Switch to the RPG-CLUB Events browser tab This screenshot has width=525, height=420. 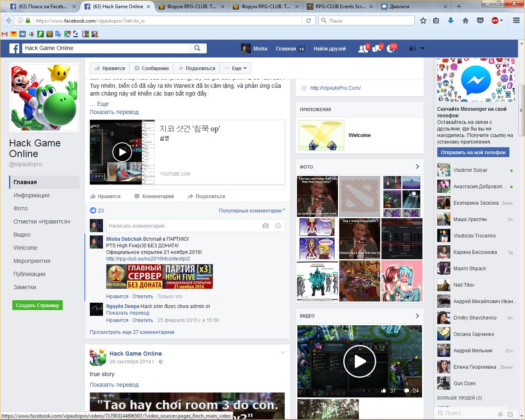click(x=340, y=7)
